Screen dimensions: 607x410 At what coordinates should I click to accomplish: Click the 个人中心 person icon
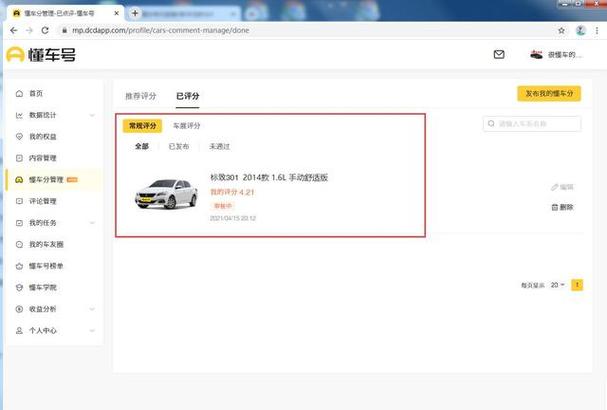19,331
